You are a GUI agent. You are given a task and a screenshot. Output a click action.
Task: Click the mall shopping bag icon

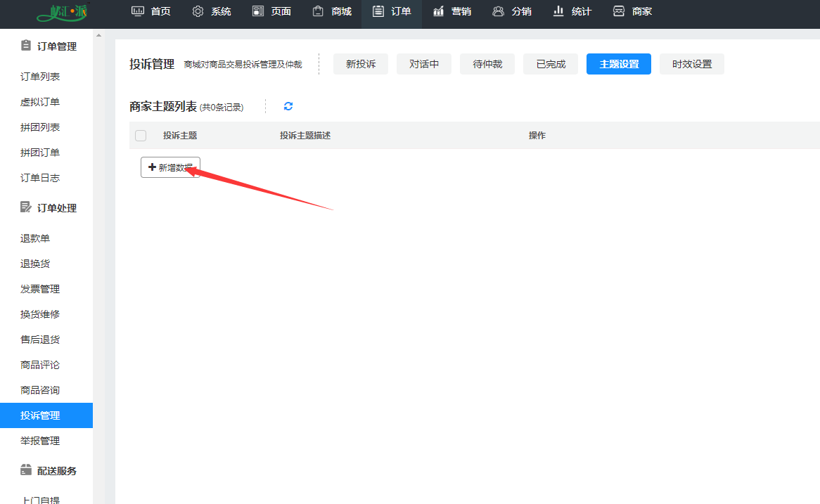point(319,11)
